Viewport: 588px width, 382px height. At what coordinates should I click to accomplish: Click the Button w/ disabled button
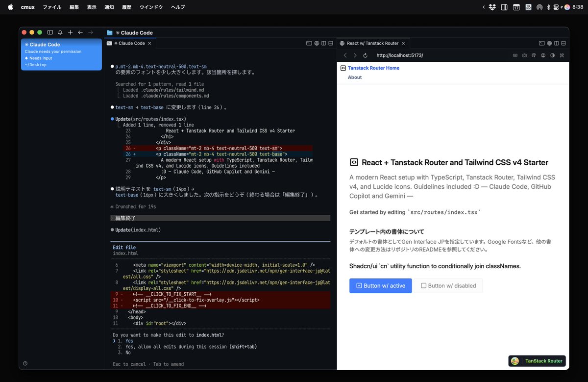448,286
